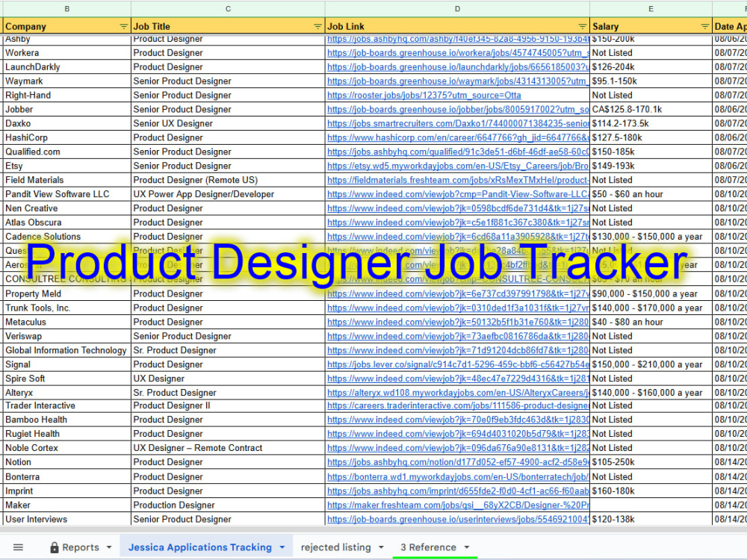
Task: Open the Job Title column filter
Action: point(317,27)
